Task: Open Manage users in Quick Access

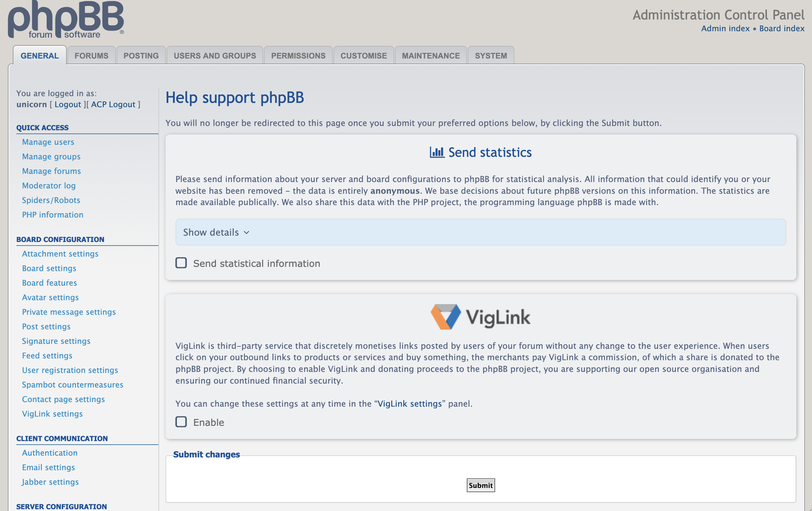Action: (48, 142)
